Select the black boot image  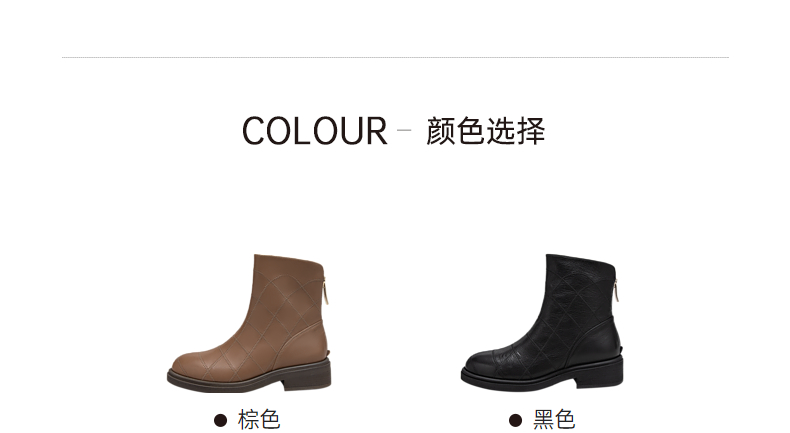coord(542,323)
